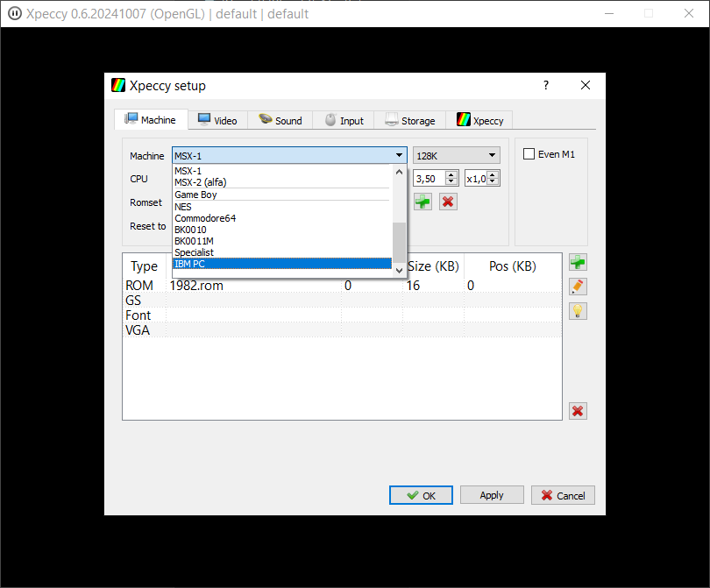
Task: Increase CPU frequency 3,50 with up arrow
Action: pos(451,174)
